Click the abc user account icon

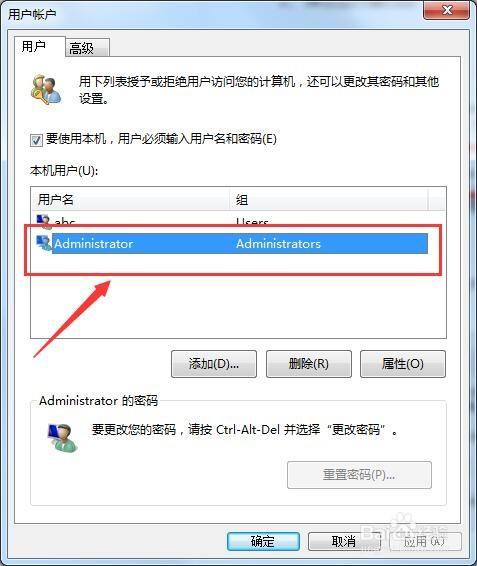click(x=44, y=221)
